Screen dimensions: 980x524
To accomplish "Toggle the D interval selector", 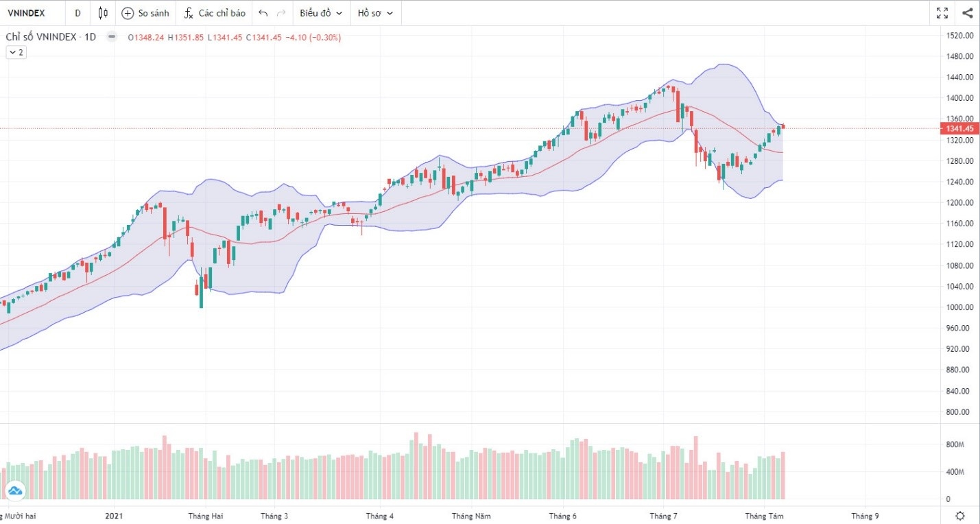I will [77, 12].
